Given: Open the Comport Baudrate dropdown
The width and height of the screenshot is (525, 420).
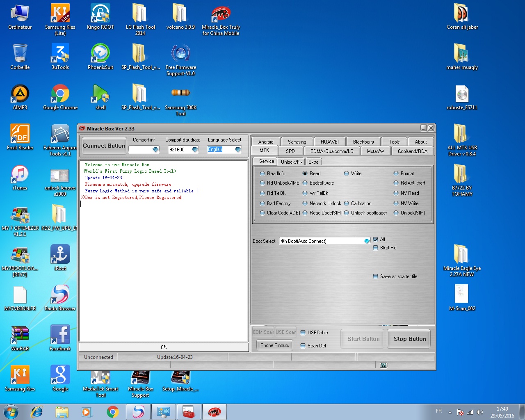Looking at the screenshot, I should [195, 150].
